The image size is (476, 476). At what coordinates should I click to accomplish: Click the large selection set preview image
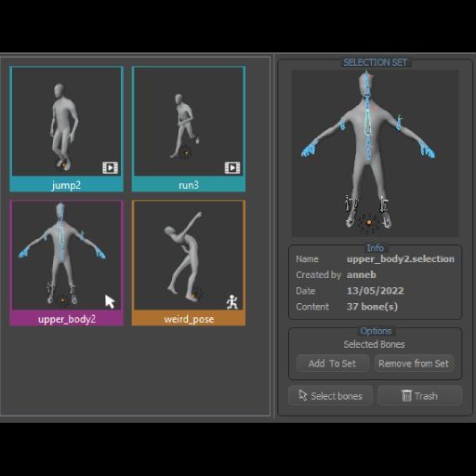376,153
